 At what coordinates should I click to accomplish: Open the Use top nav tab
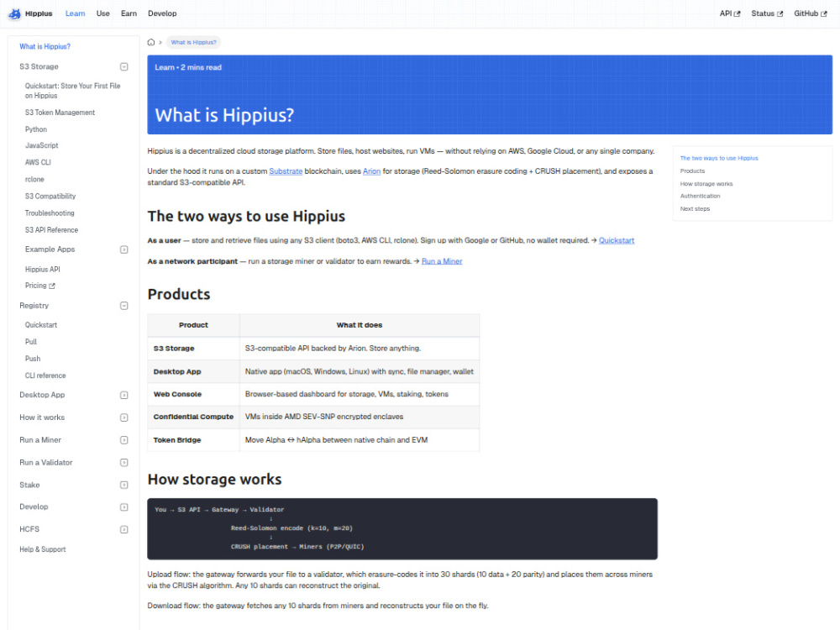tap(102, 14)
